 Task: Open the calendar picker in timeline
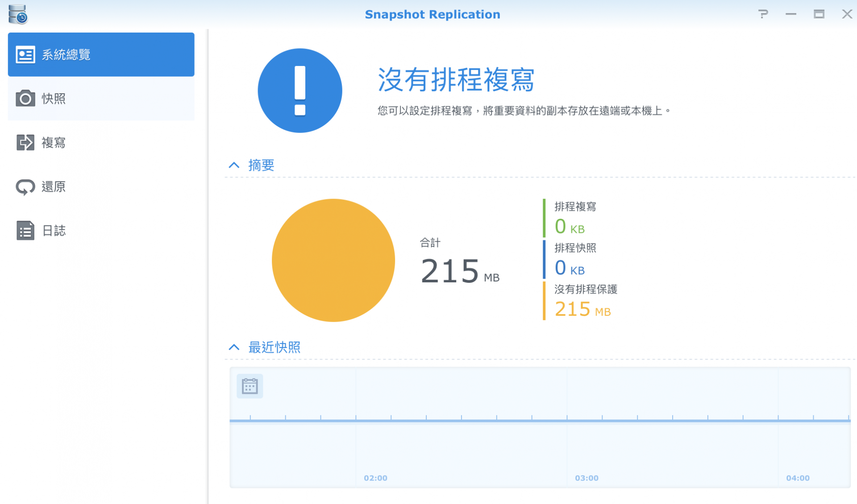click(250, 386)
